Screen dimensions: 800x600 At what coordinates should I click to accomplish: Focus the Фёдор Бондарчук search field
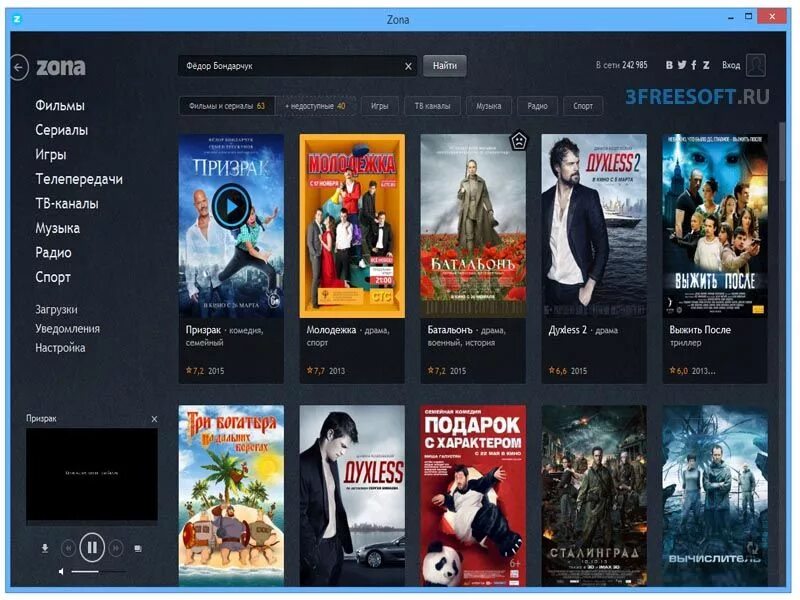[x=297, y=66]
